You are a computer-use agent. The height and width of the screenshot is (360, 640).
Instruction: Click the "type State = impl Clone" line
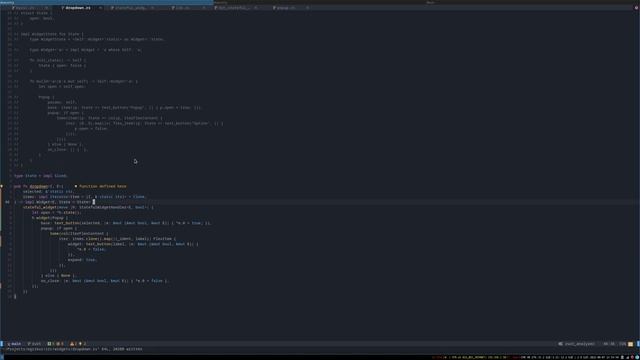tap(41, 176)
